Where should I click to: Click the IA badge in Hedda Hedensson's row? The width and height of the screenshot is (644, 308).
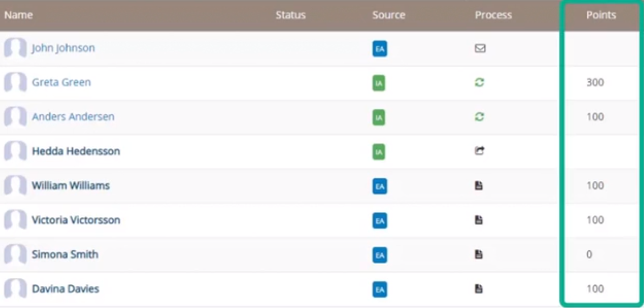tap(379, 152)
